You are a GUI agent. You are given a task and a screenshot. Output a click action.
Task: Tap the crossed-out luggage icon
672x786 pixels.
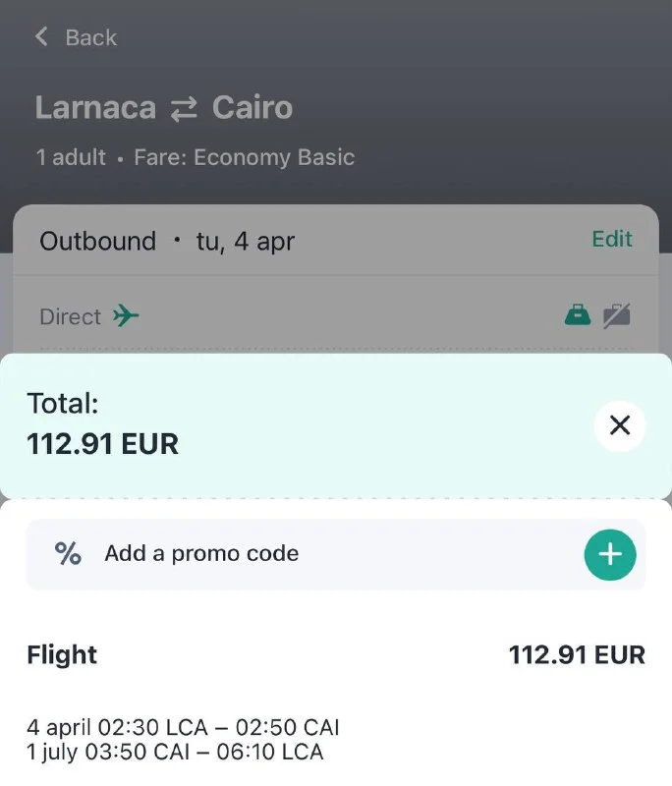[x=616, y=315]
